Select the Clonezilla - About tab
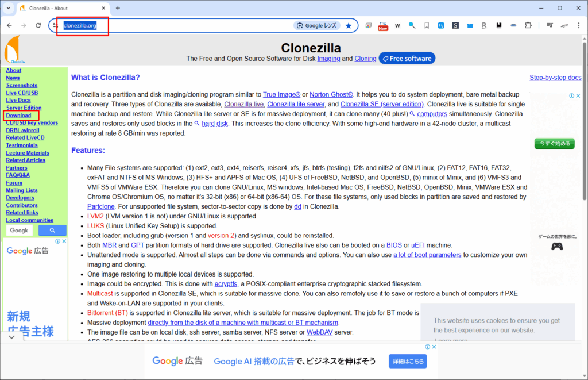Viewport: 588px width, 380px height. (62, 8)
